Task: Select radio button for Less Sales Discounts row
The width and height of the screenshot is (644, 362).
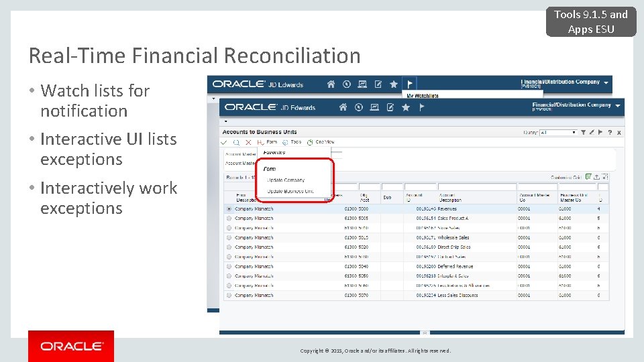Action: click(x=229, y=295)
